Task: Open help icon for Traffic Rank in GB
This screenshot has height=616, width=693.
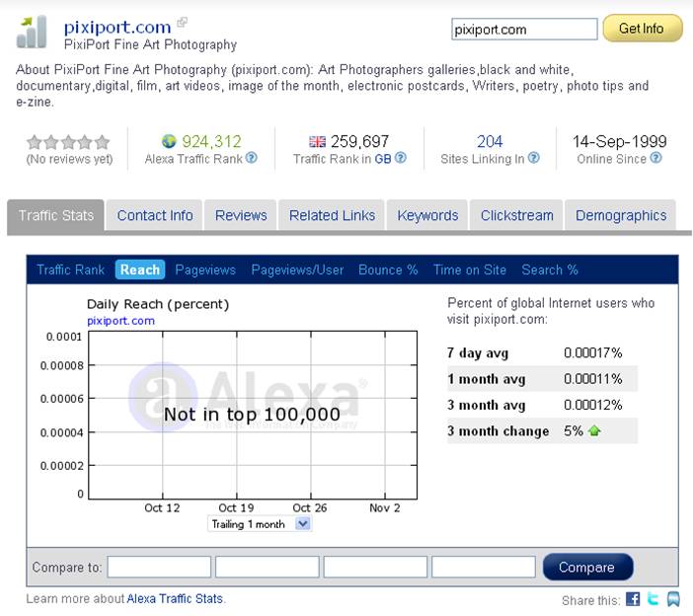Action: (x=401, y=158)
